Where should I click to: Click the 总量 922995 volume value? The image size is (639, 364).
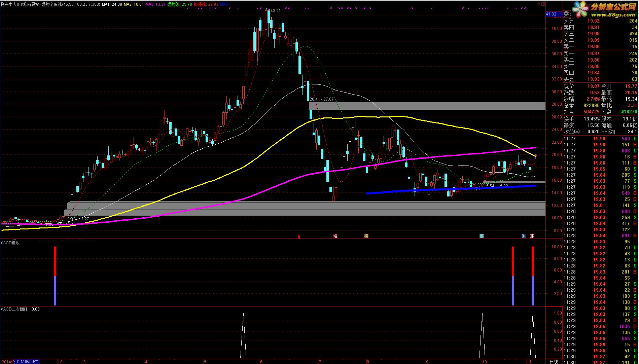(591, 105)
